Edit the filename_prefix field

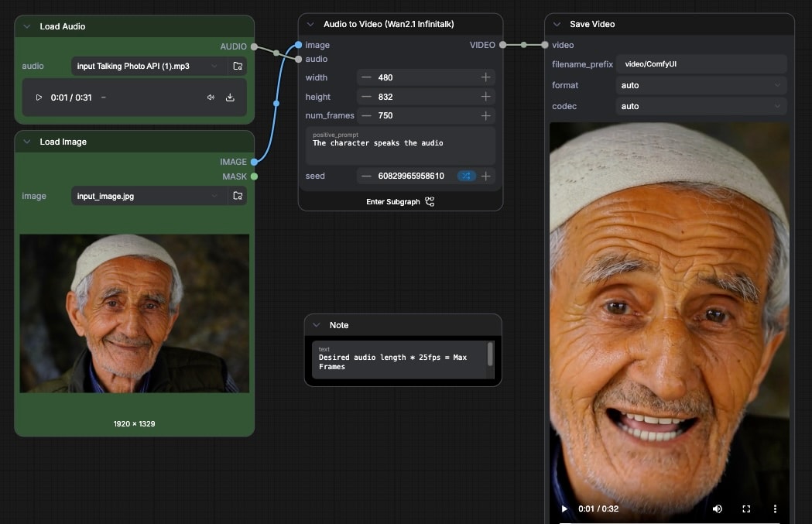point(701,64)
